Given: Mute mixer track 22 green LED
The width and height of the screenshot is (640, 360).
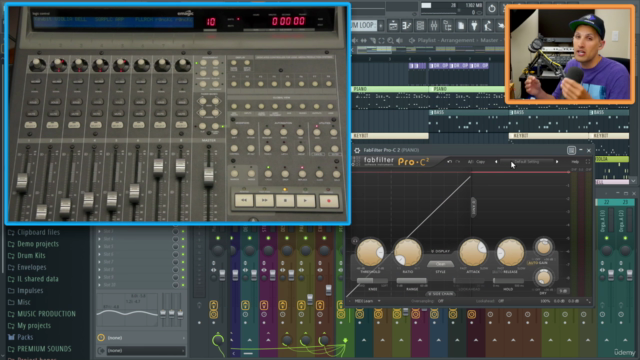Looking at the screenshot, I should (x=607, y=238).
